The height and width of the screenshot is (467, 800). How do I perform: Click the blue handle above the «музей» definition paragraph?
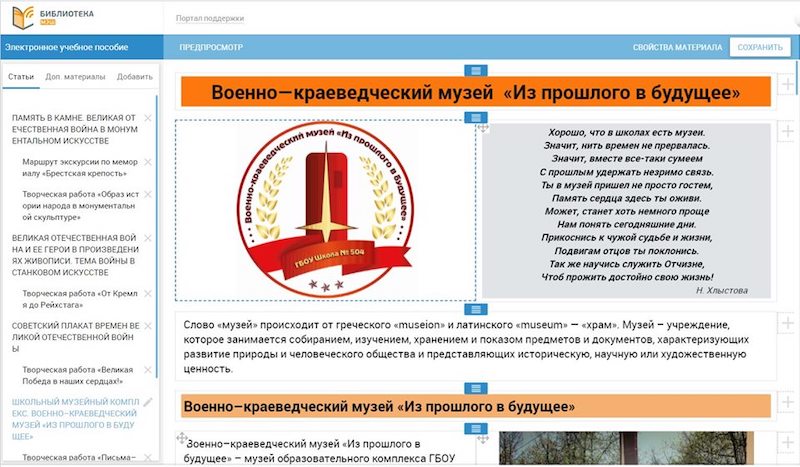point(476,309)
